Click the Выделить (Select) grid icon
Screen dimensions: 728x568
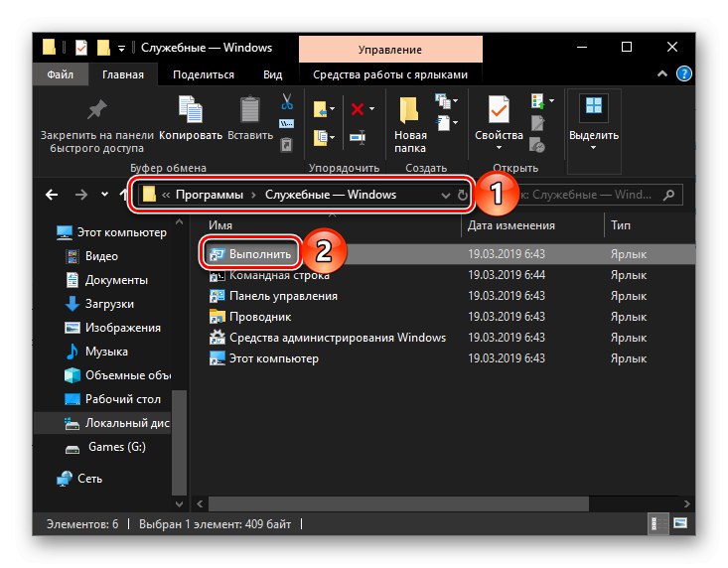[594, 106]
